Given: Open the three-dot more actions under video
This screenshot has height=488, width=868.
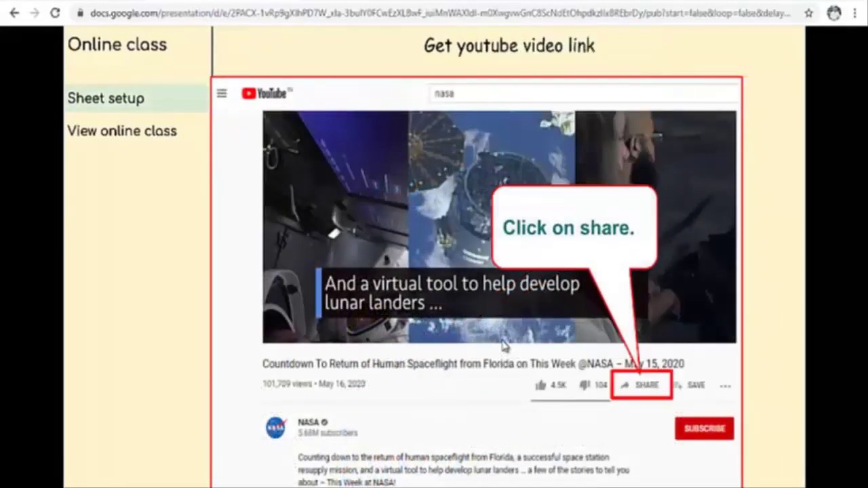Looking at the screenshot, I should coord(726,386).
